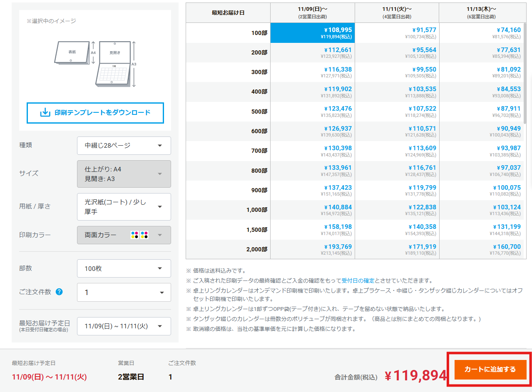The height and width of the screenshot is (392, 532).
Task: Select the 11/11(火) delivery column header
Action: click(x=397, y=13)
